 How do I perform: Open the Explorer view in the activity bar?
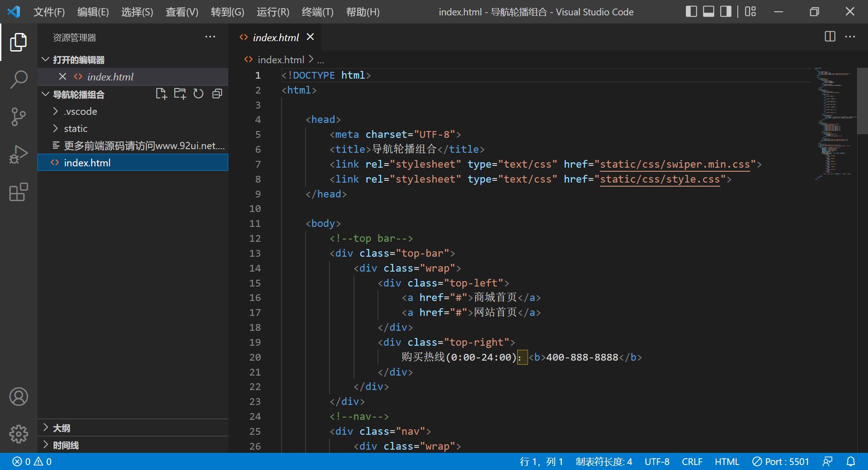tap(19, 42)
